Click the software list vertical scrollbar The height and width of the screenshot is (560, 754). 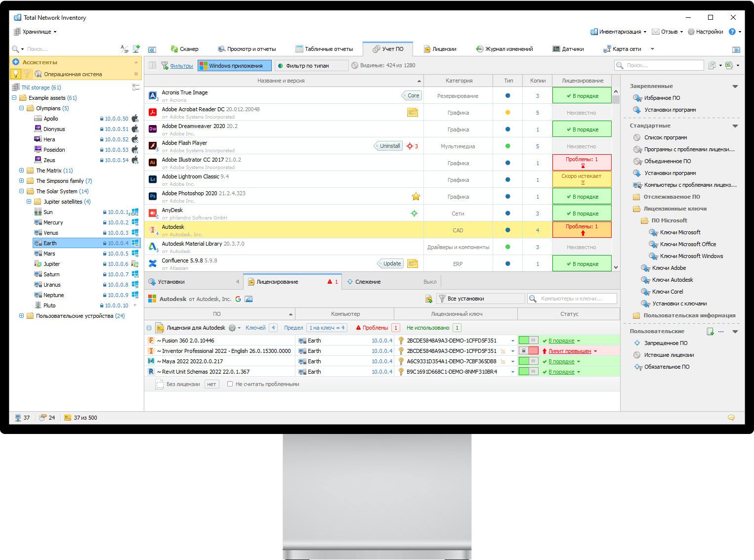click(x=616, y=180)
